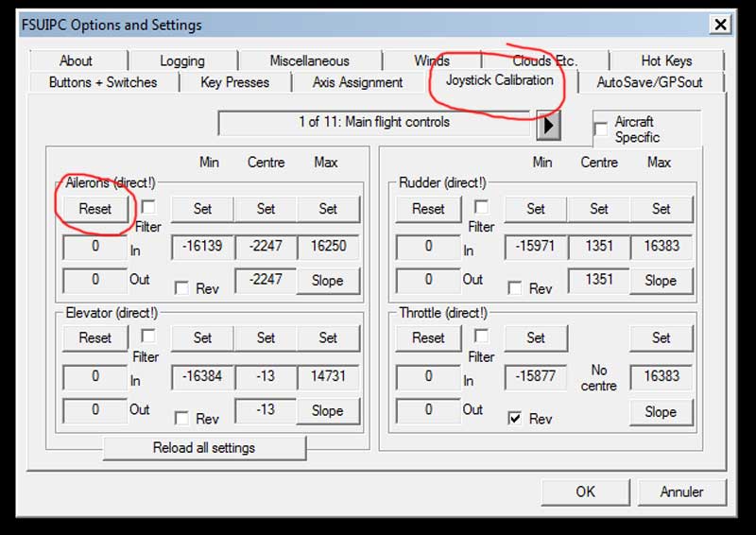
Task: Toggle Rudder Filter checkbox
Action: (481, 207)
